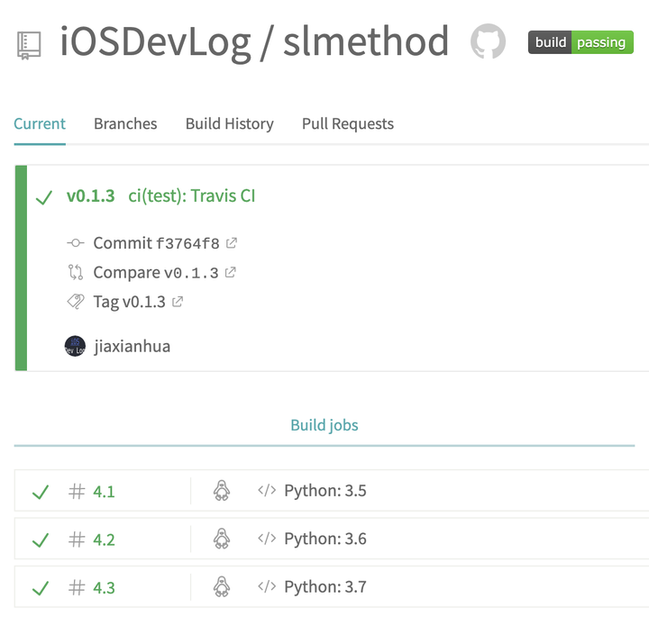Image resolution: width=649 pixels, height=644 pixels.
Task: Click the Commit f3764f8 link
Action: point(156,242)
